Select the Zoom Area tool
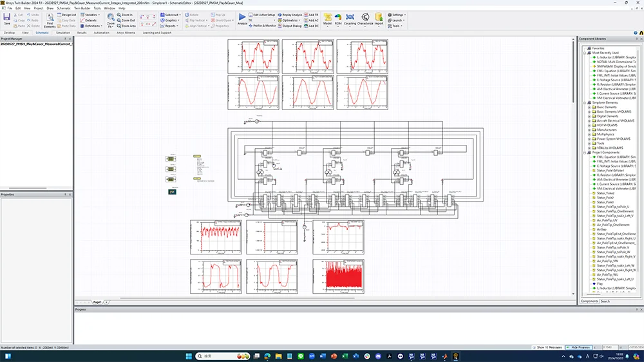The image size is (644, 362). (126, 26)
